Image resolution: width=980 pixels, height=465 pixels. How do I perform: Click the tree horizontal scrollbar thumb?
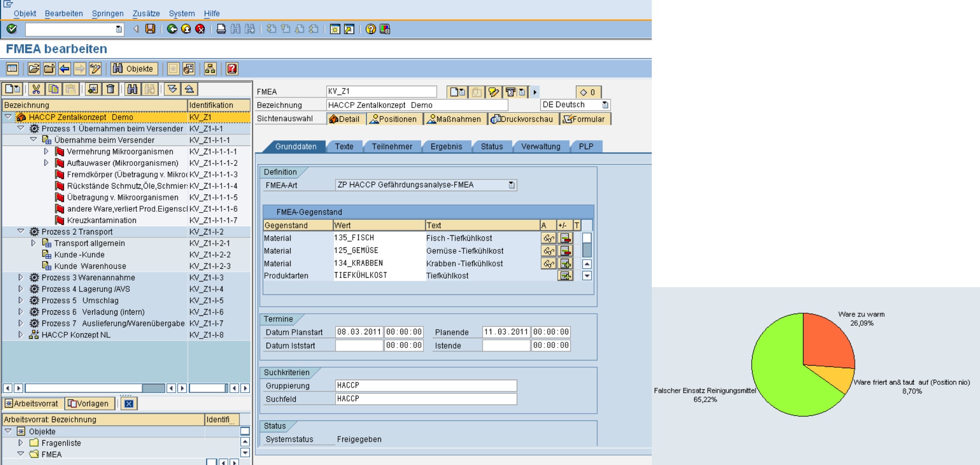point(153,388)
